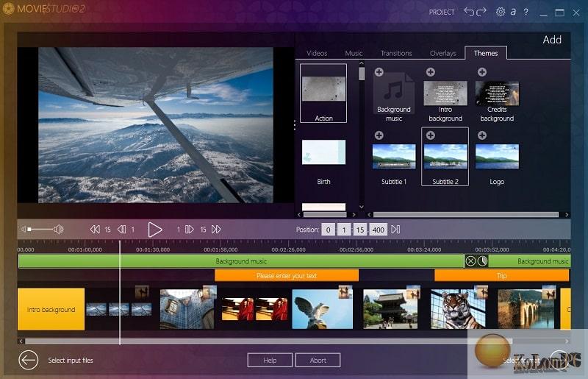Click the theme list vertical scrollbar
The width and height of the screenshot is (588, 379).
pyautogui.click(x=362, y=74)
